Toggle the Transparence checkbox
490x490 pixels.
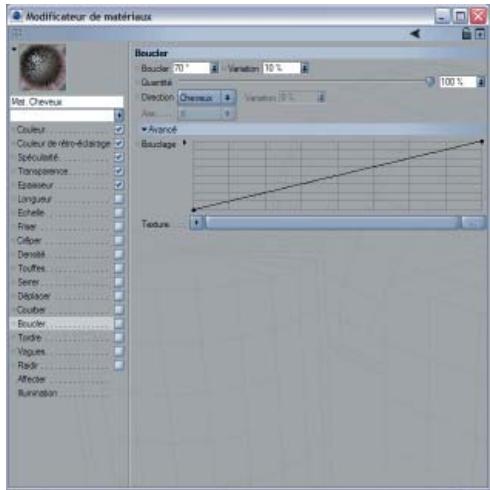pyautogui.click(x=119, y=171)
